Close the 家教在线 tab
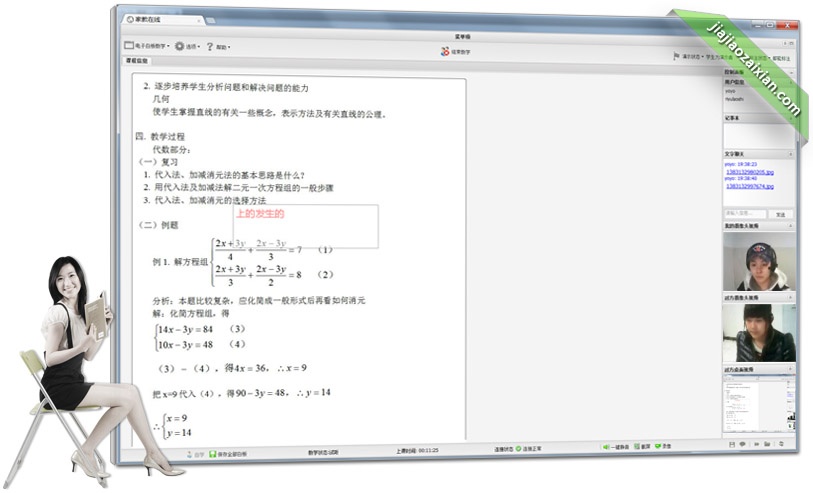Viewport: 813px width, 493px height. (199, 20)
